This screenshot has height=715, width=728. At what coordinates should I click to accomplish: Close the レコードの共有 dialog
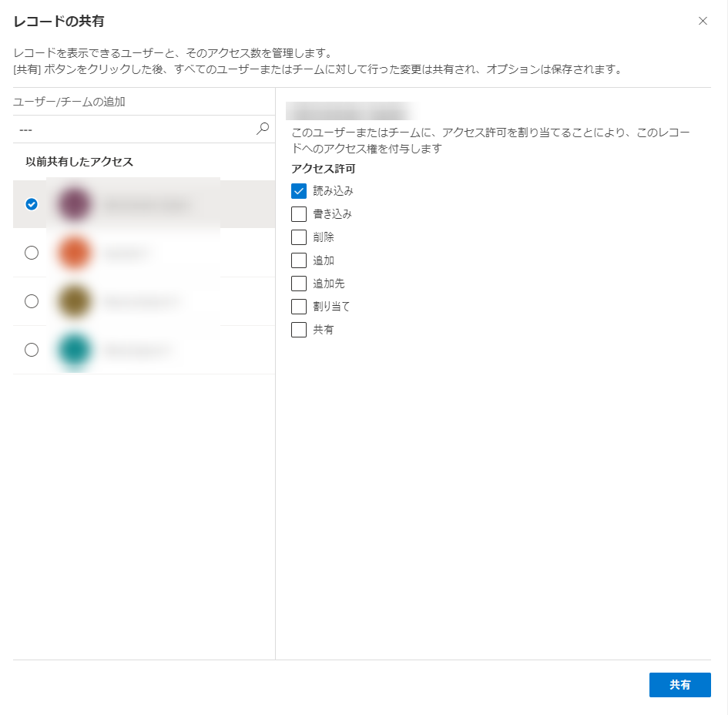coord(703,21)
